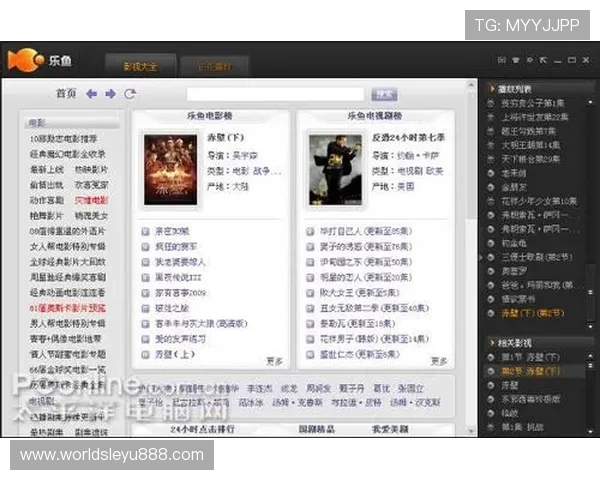Select the featured movie title 赤壁(下)
Viewport: 600px width, 480px height.
(x=225, y=137)
